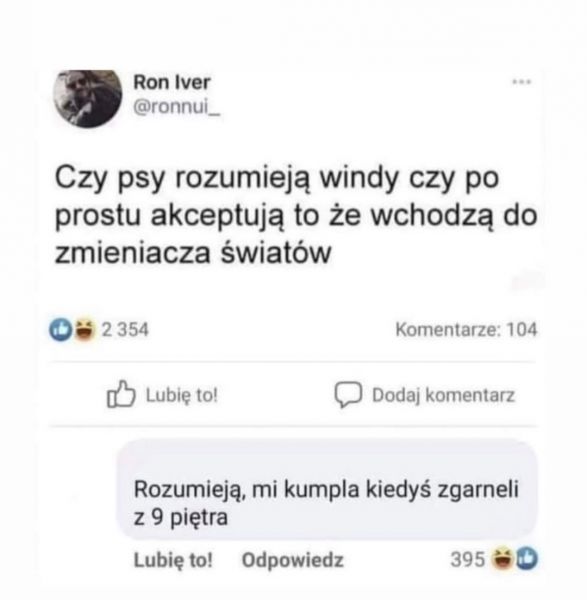
Task: Open the @ronnui_ handle
Action: [x=176, y=108]
